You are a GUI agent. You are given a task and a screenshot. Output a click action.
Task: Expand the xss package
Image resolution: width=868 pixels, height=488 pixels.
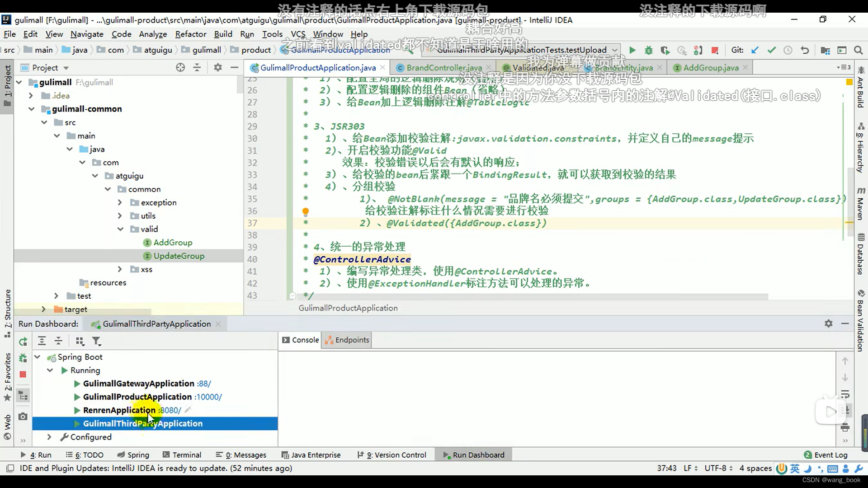120,269
